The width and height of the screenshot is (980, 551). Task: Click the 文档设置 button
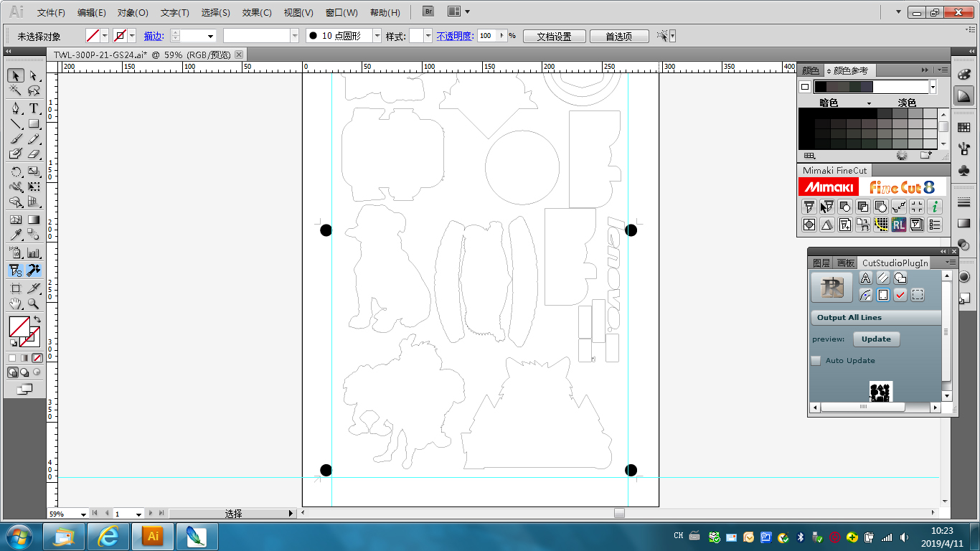(x=554, y=36)
